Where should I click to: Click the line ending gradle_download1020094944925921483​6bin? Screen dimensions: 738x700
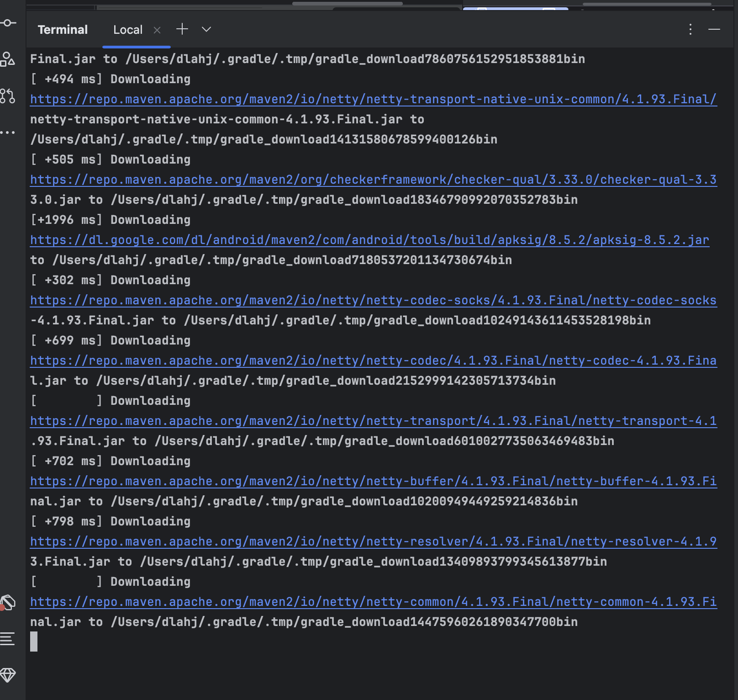pos(304,502)
